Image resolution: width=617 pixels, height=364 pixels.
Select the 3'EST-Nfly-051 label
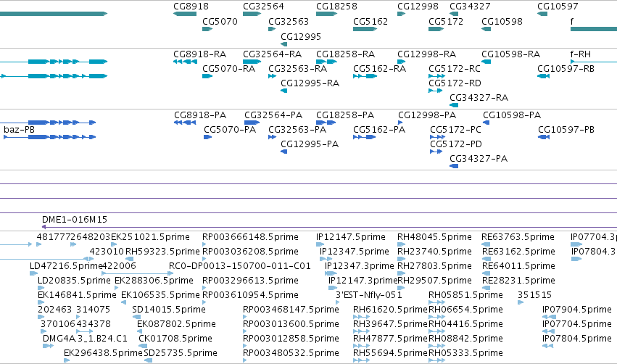[x=369, y=294]
